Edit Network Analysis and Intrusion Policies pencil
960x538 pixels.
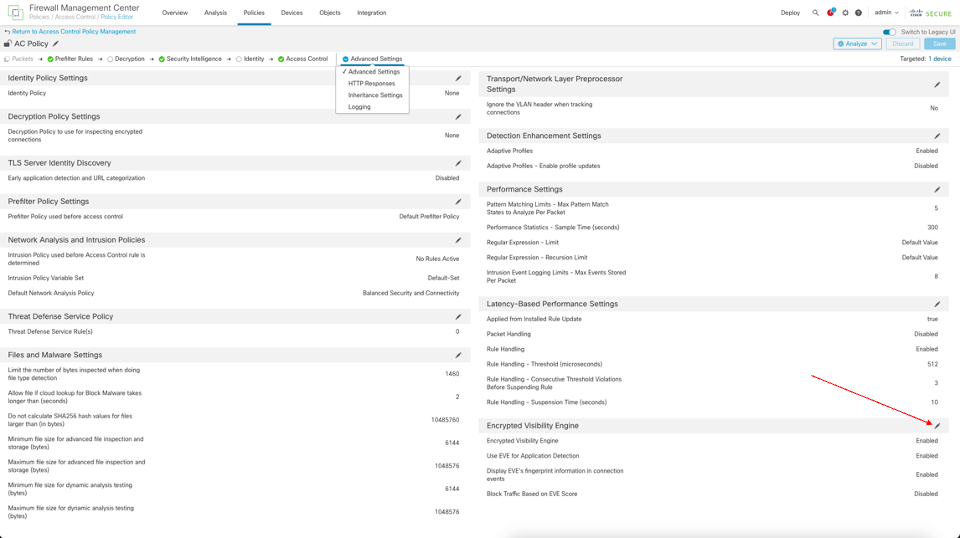[458, 240]
